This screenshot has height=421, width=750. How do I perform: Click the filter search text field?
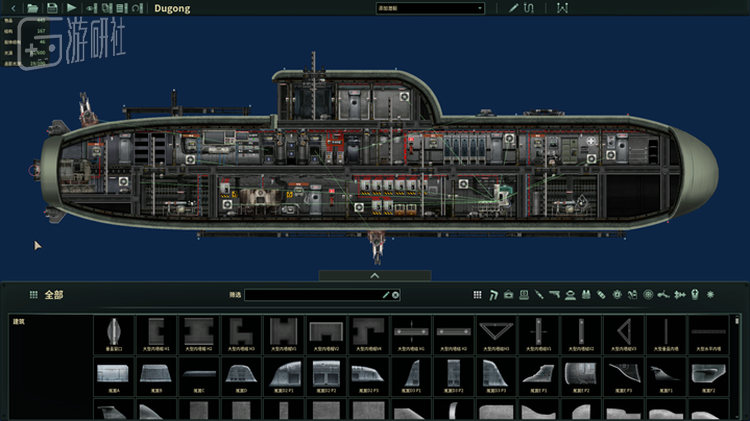click(315, 295)
